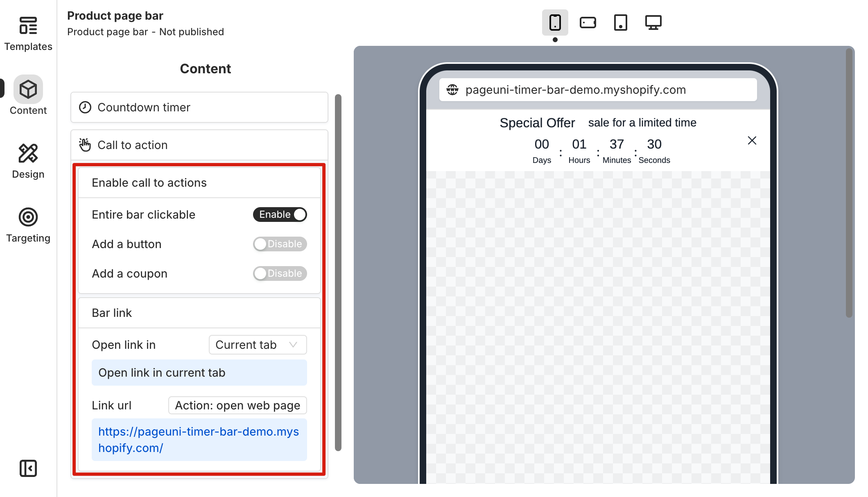Click the globe icon in preview address bar
868x497 pixels.
452,90
